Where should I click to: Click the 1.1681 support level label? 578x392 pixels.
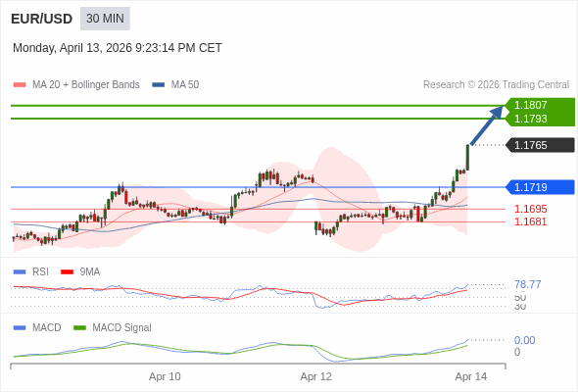530,221
